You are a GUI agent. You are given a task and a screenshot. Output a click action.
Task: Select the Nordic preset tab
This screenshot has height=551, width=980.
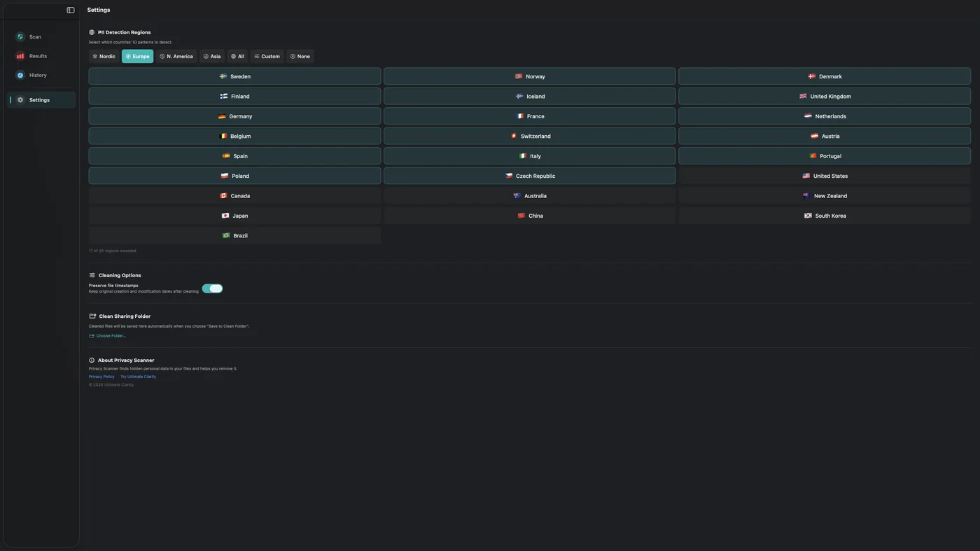tap(104, 57)
